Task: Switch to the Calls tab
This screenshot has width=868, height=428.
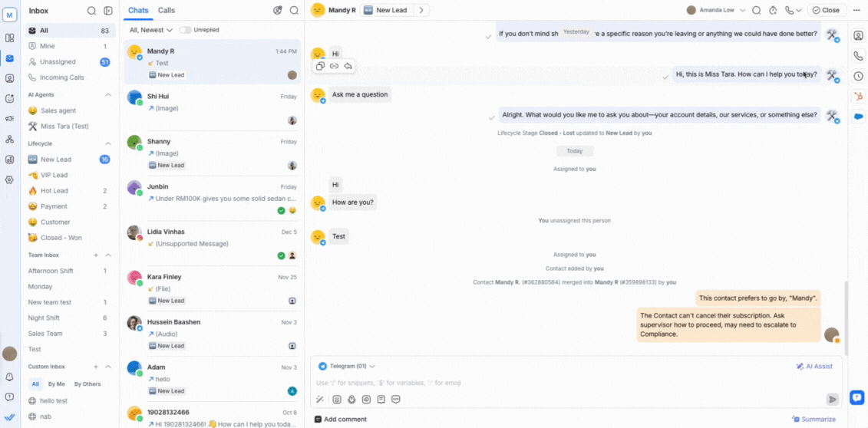Action: (167, 11)
